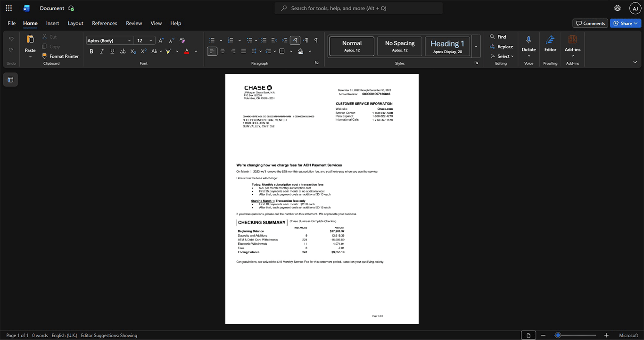Insert a multilevel list
This screenshot has width=644, height=340.
pyautogui.click(x=250, y=40)
